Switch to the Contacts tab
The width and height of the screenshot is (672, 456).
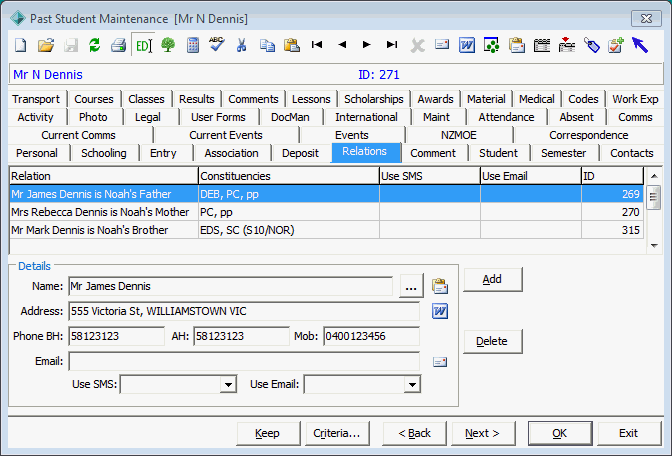coord(631,153)
